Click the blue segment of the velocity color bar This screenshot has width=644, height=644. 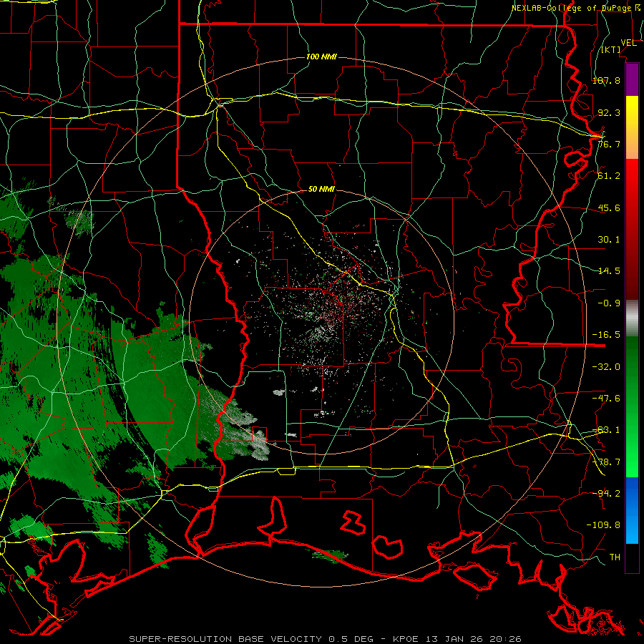tap(632, 510)
